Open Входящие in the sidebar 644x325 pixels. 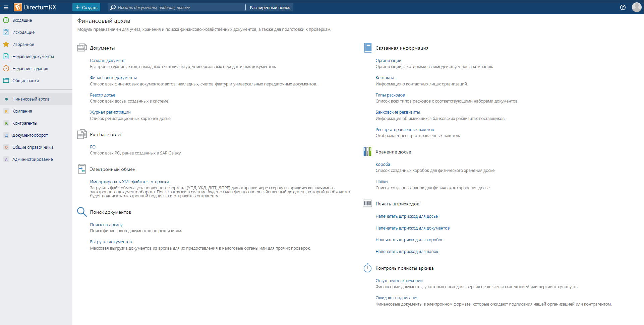point(36,20)
